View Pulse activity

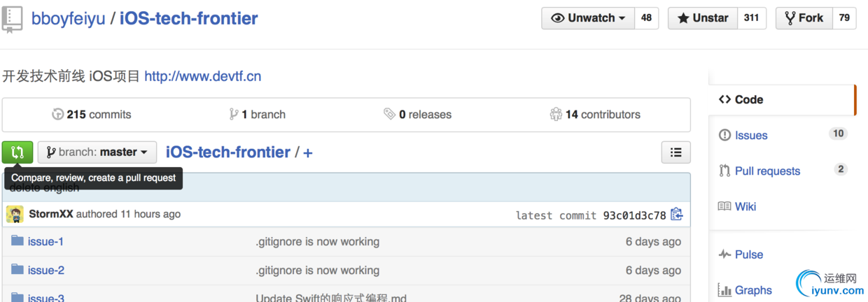tap(748, 255)
